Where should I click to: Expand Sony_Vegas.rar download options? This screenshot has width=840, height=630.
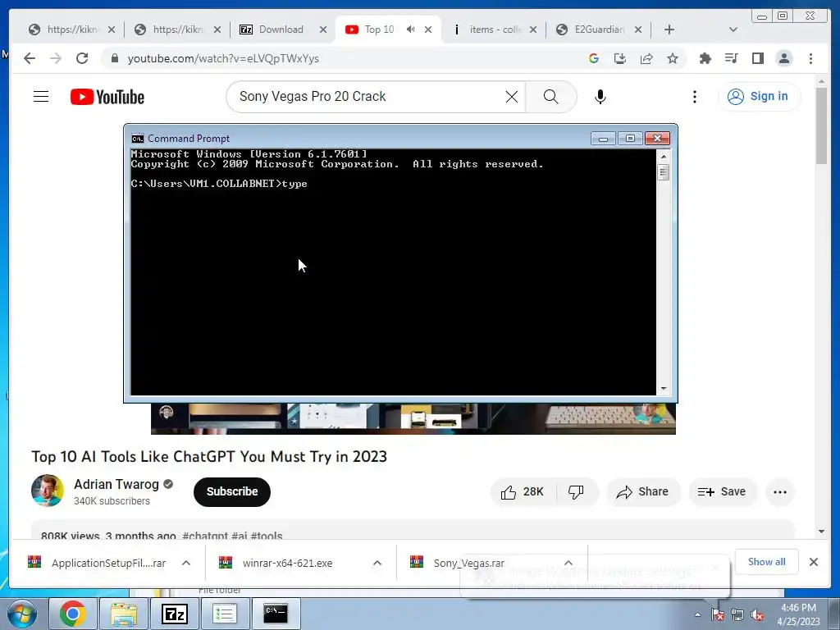click(568, 563)
